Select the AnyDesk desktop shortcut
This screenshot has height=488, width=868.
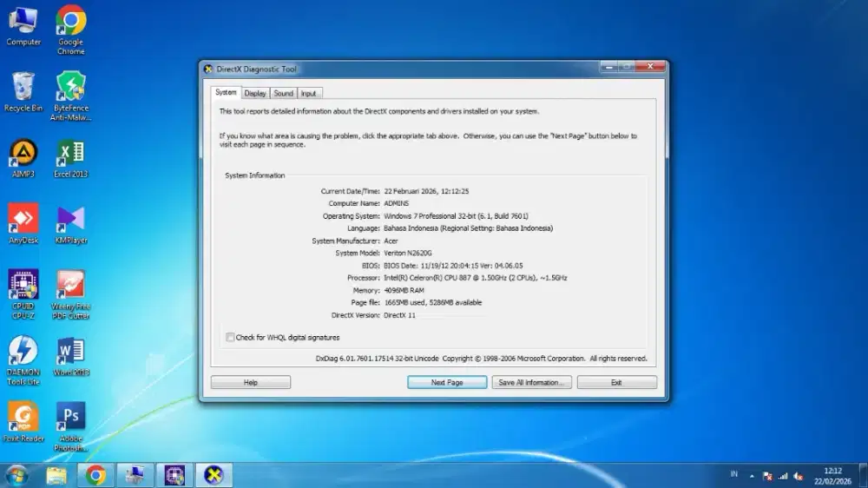click(23, 224)
